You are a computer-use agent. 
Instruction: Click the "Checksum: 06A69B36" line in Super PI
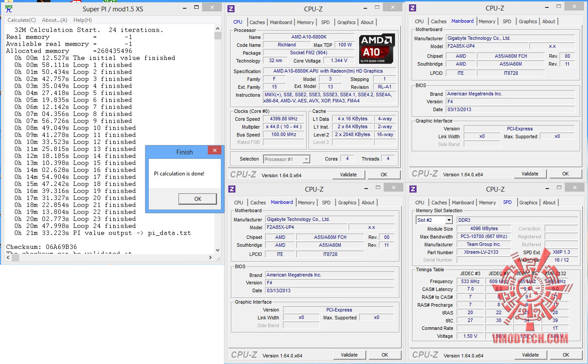pyautogui.click(x=42, y=247)
